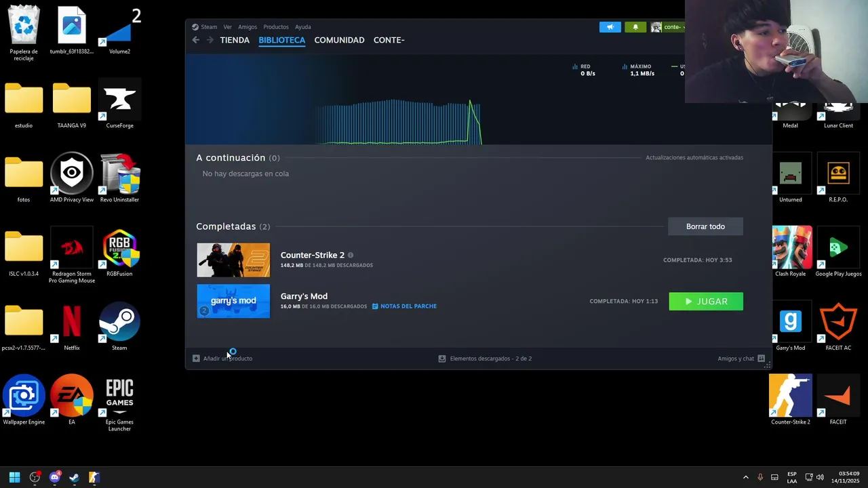Click Counter-Strike 2 info icon
This screenshot has height=488, width=868.
pos(351,256)
